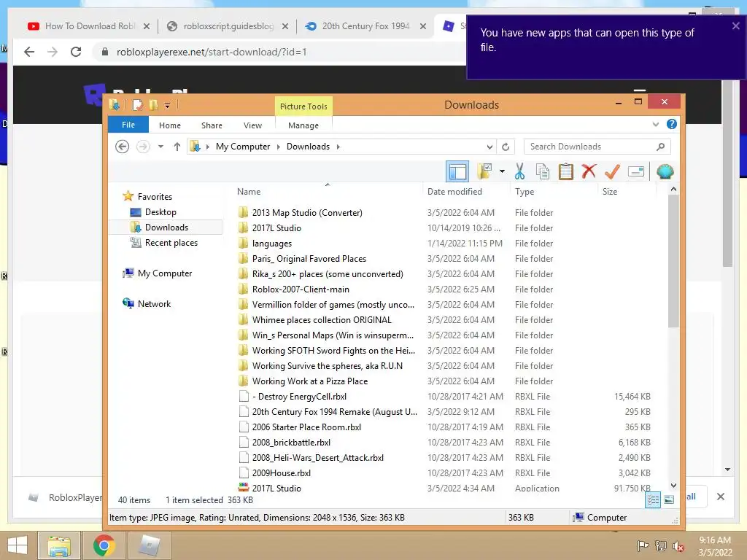Switch to details view in status bar

coord(653,500)
